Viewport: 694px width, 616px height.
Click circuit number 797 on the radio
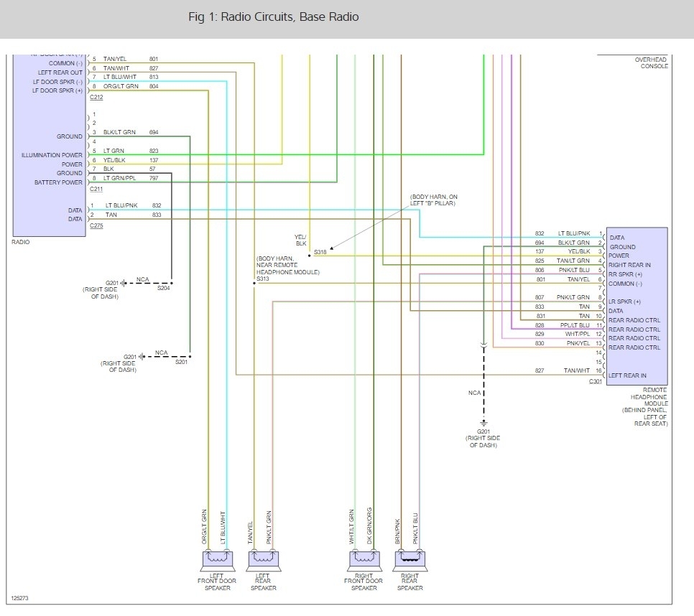tap(154, 178)
